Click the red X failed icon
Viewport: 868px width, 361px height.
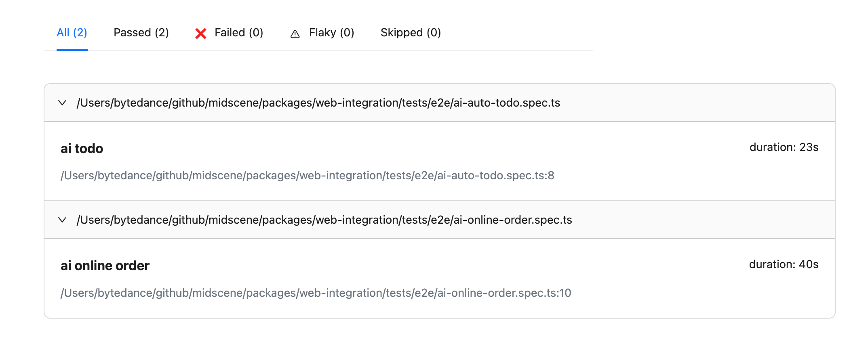pos(201,34)
